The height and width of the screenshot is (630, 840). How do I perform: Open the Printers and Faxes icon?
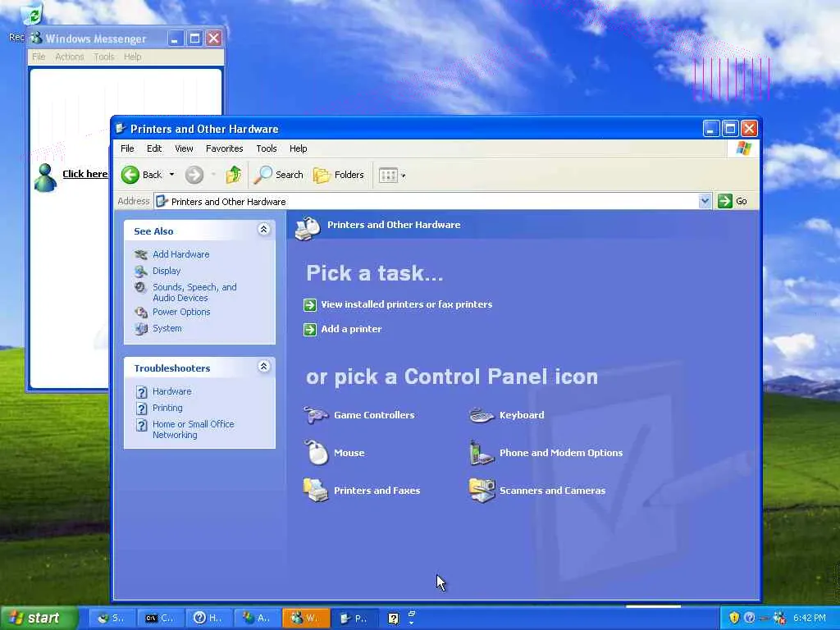(316, 491)
